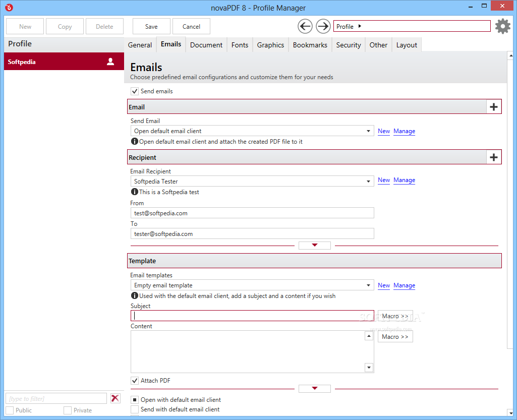Switch to the Security tab

[349, 45]
